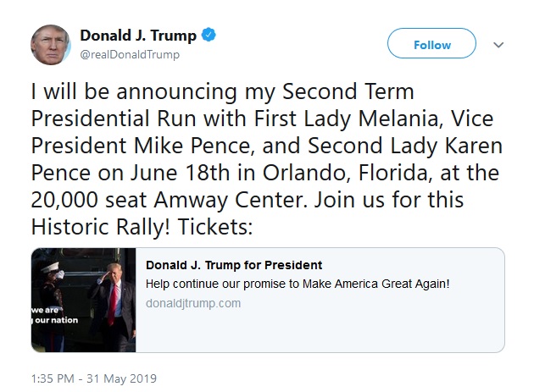Click Historic Rally! in the tweet text
This screenshot has width=534, height=392.
coord(101,227)
